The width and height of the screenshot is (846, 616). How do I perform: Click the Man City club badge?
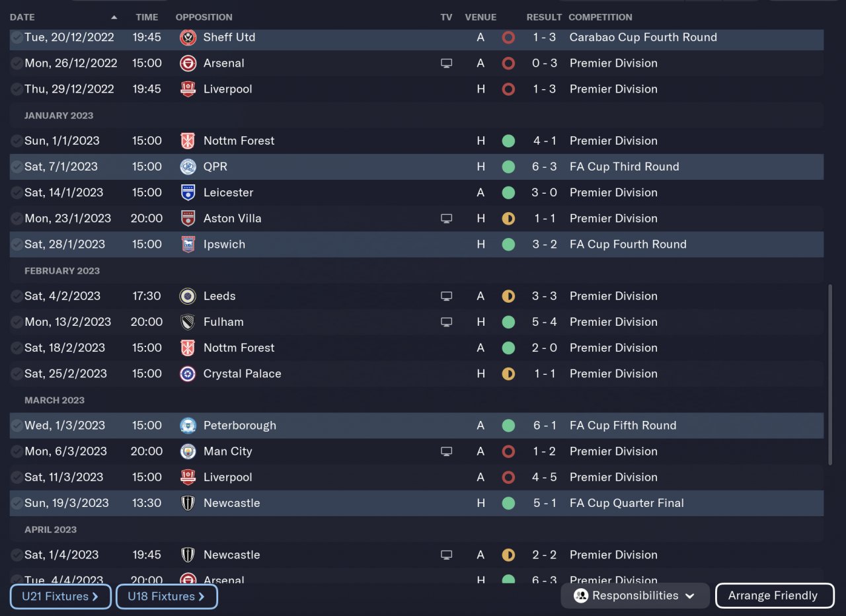point(188,451)
